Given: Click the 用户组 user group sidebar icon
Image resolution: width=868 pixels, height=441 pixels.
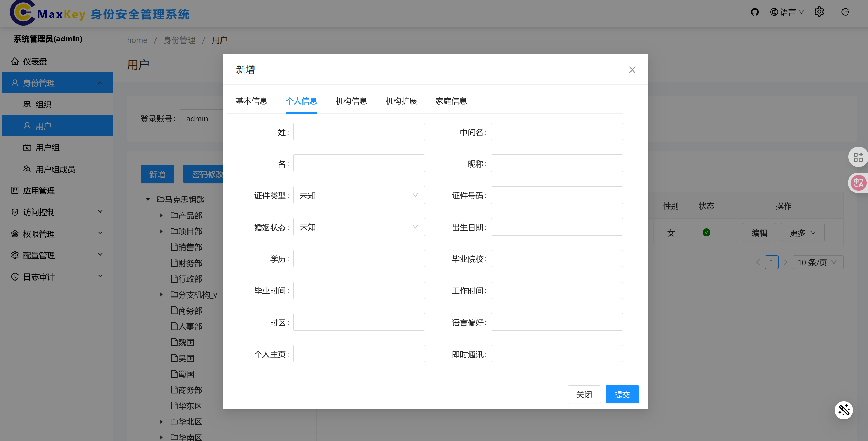Looking at the screenshot, I should tap(28, 148).
